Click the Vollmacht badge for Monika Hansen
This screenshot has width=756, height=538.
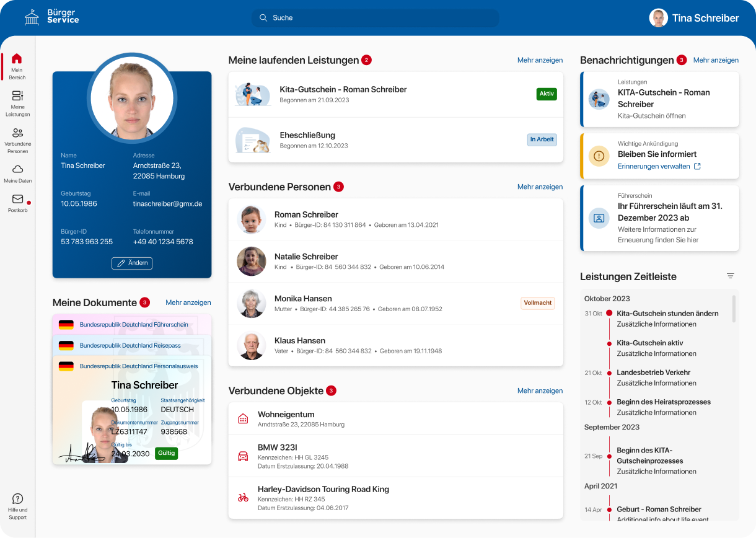[x=538, y=303]
